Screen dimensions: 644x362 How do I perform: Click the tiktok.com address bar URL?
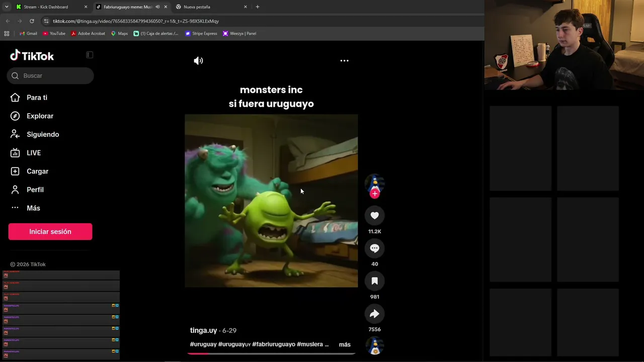[136, 21]
